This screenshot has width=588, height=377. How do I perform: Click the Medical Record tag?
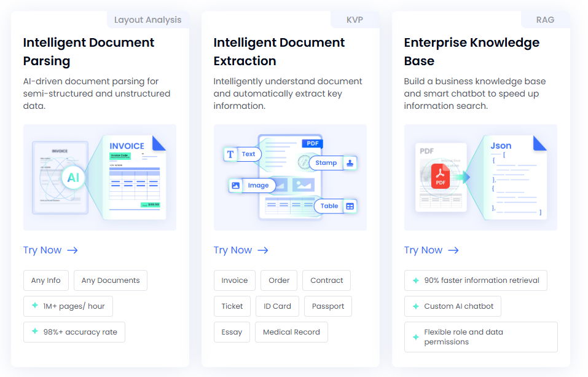[x=291, y=331]
